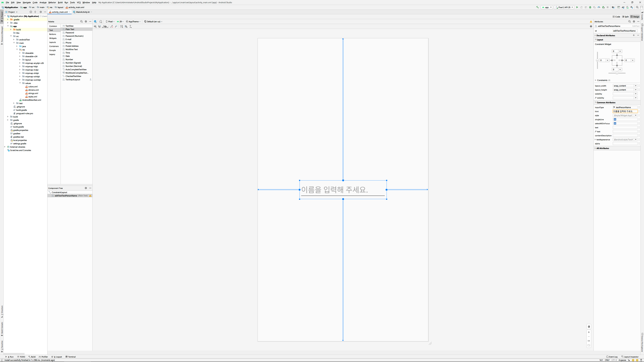Adjust the horizontal bias slider in Constraint Widget
The height and width of the screenshot is (362, 644).
[617, 73]
